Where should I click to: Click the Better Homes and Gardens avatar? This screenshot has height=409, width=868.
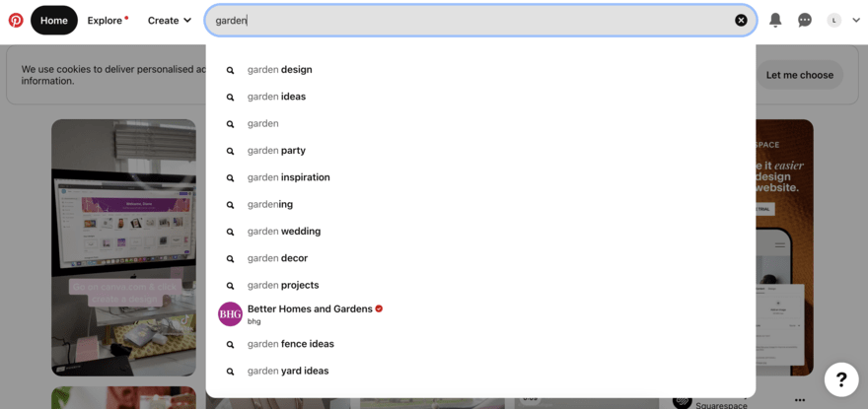tap(230, 314)
